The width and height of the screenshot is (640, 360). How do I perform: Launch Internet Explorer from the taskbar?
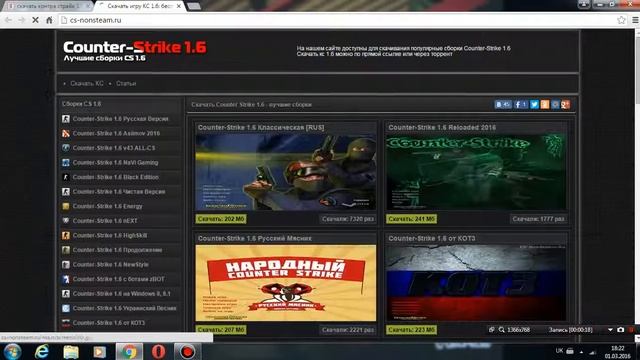click(x=42, y=351)
